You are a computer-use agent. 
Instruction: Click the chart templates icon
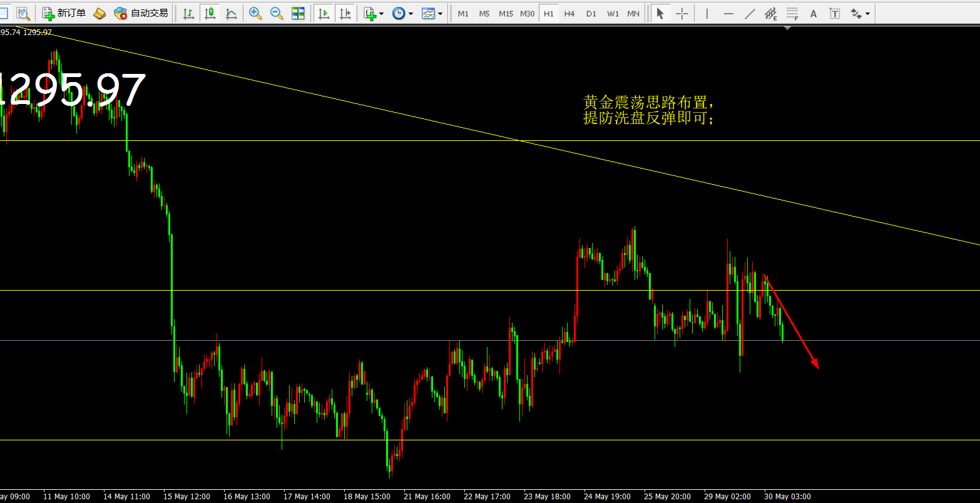[428, 13]
